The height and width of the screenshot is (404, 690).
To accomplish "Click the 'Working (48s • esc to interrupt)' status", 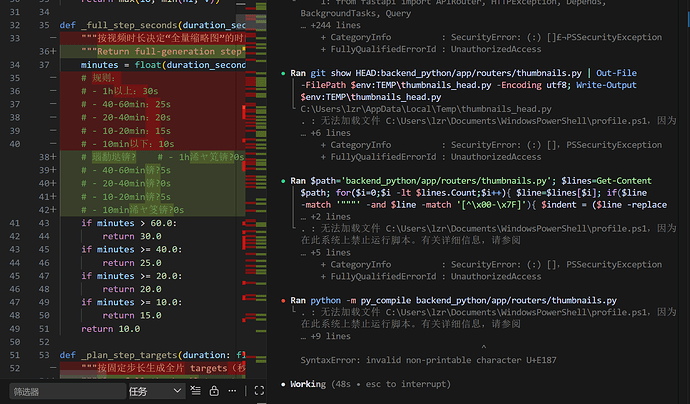I will pyautogui.click(x=370, y=384).
